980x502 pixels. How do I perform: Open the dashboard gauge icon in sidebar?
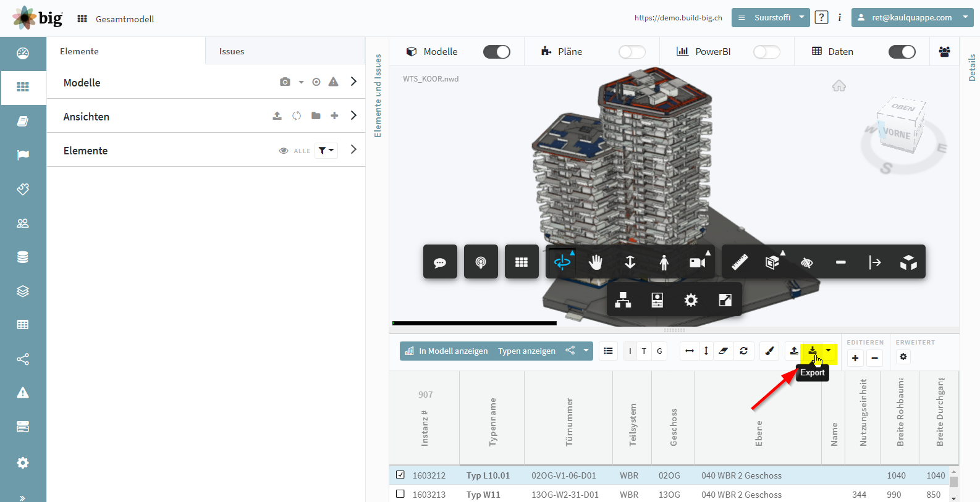pyautogui.click(x=23, y=53)
